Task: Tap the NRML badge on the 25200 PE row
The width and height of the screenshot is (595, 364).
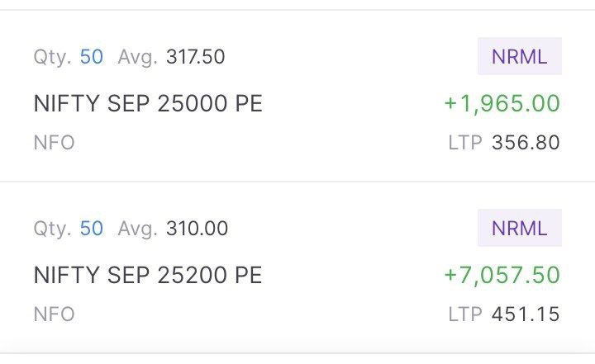Action: click(x=519, y=228)
